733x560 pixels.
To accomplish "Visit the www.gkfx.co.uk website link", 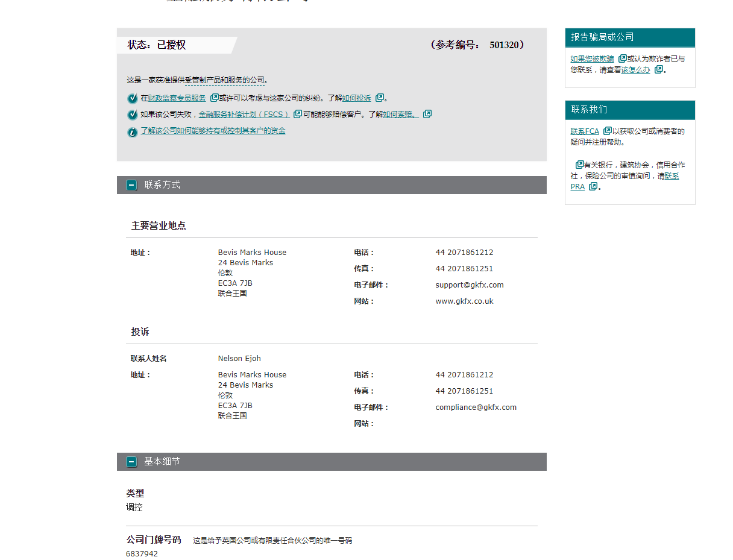I will 464,301.
